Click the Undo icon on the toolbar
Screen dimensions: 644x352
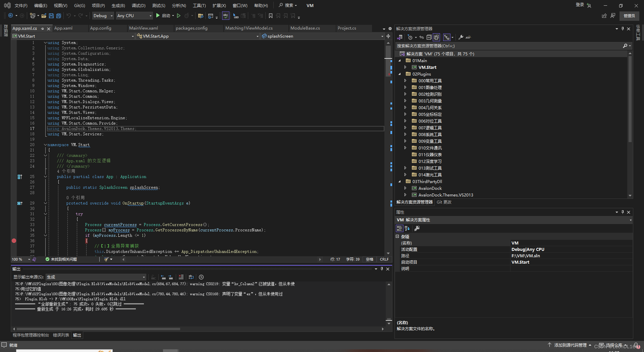coord(69,15)
